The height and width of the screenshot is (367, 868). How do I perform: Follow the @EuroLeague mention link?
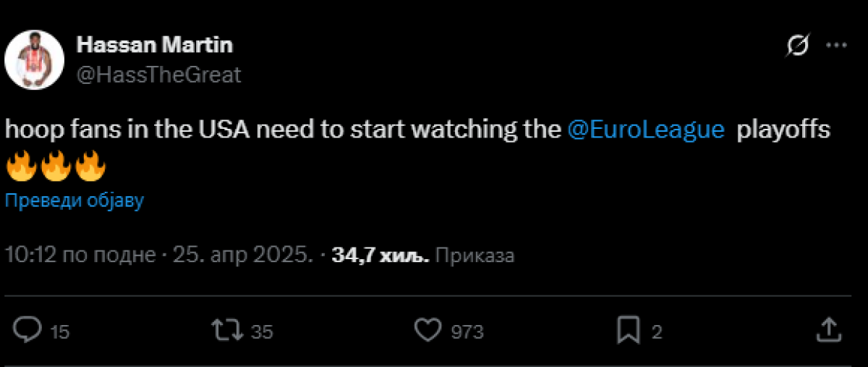(x=647, y=130)
